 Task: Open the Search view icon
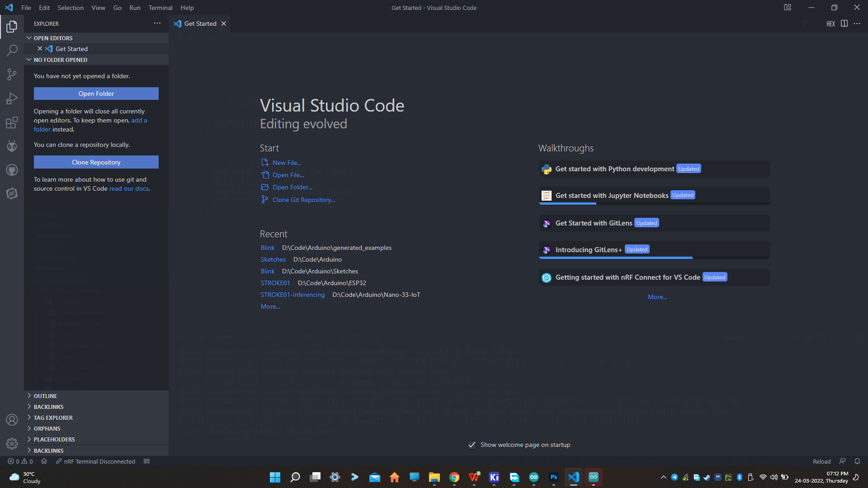12,50
